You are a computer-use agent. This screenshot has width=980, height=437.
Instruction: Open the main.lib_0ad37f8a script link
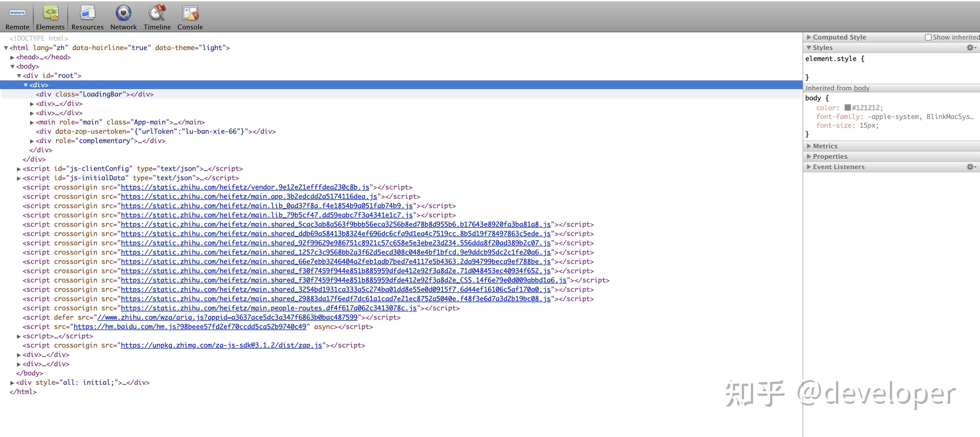pyautogui.click(x=267, y=206)
